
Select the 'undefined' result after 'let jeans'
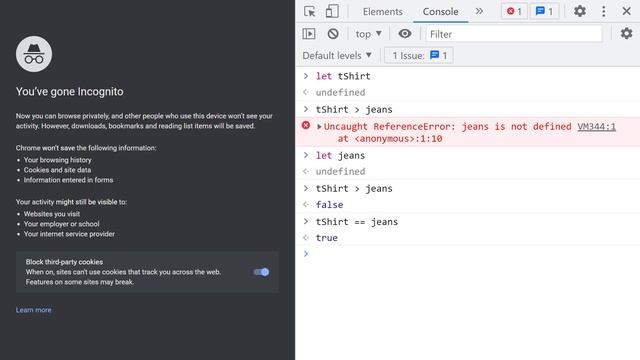(340, 171)
